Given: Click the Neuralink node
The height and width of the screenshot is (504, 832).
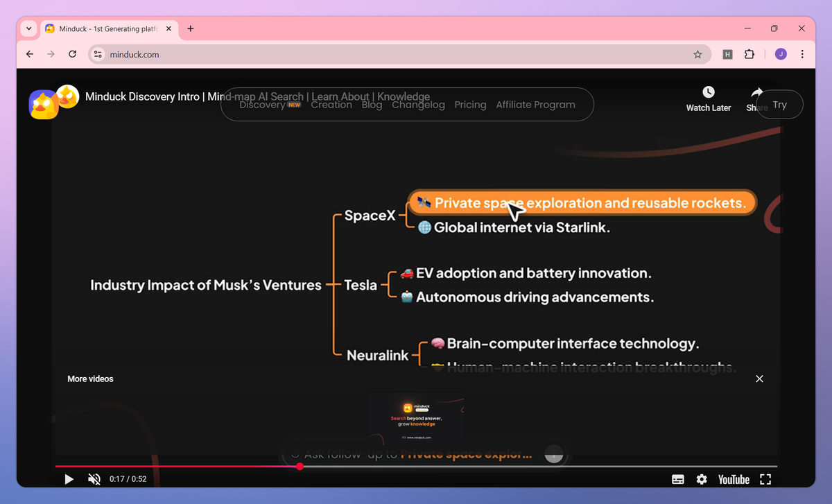Looking at the screenshot, I should (x=378, y=355).
